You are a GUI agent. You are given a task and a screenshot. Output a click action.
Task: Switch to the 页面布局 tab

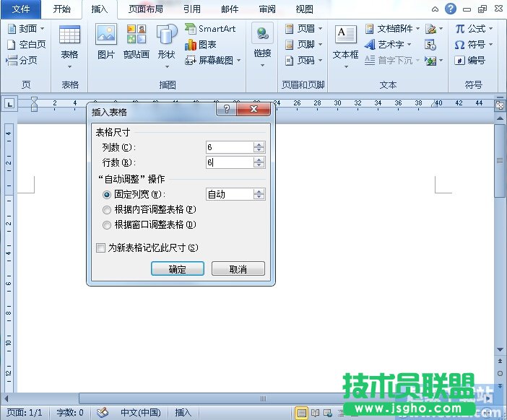145,9
